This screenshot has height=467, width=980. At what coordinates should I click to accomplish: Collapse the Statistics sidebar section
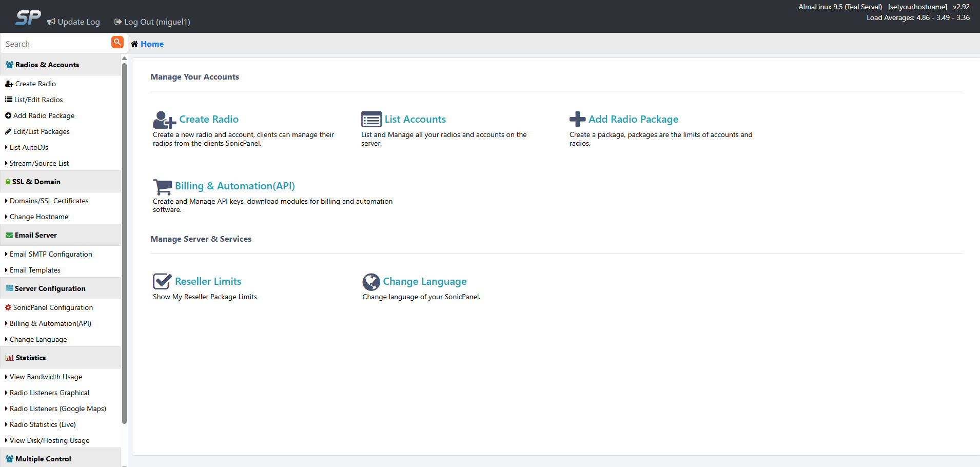pyautogui.click(x=61, y=358)
